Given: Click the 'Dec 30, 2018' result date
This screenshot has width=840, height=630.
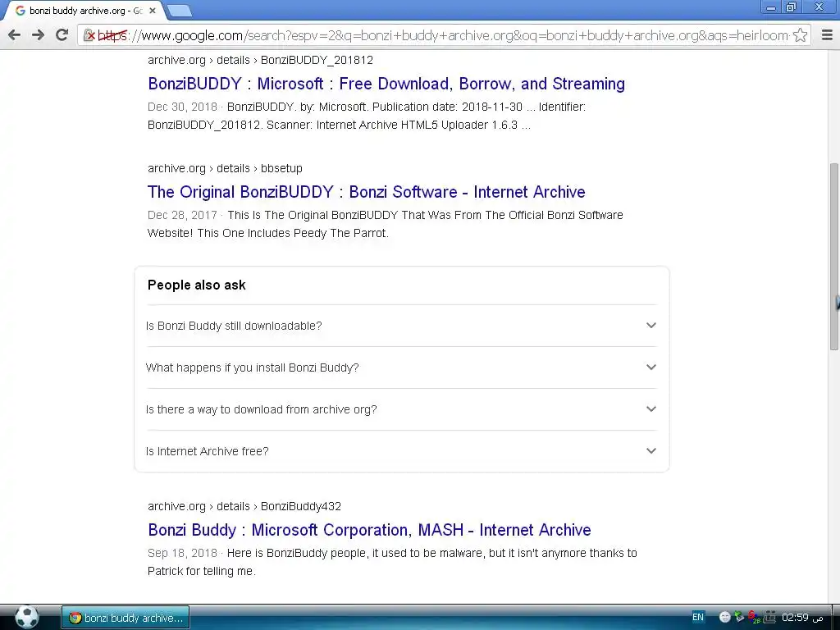Looking at the screenshot, I should point(182,107).
